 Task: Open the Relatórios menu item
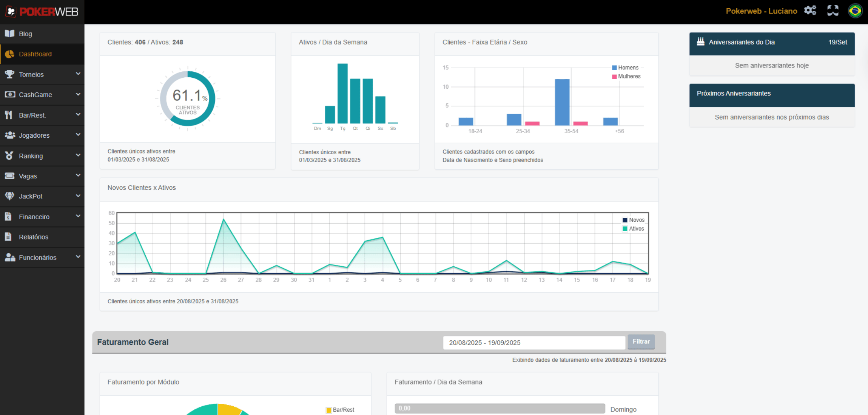pos(34,237)
